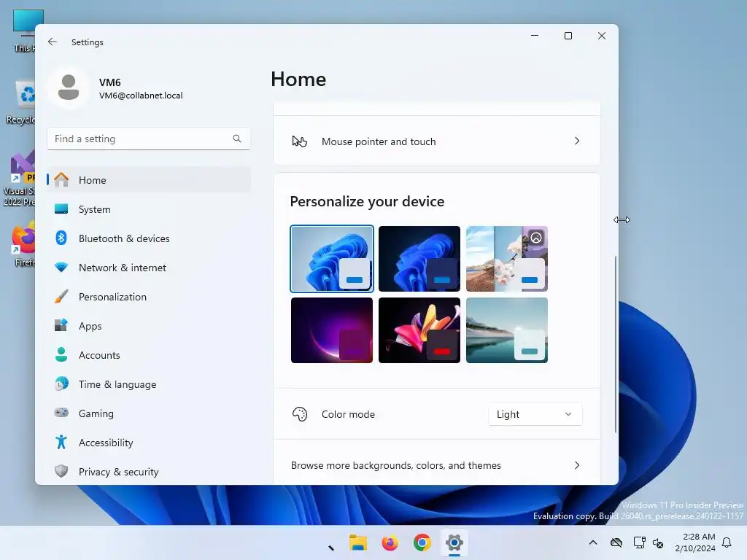Open Apps settings
Image resolution: width=747 pixels, height=560 pixels.
pos(149,326)
